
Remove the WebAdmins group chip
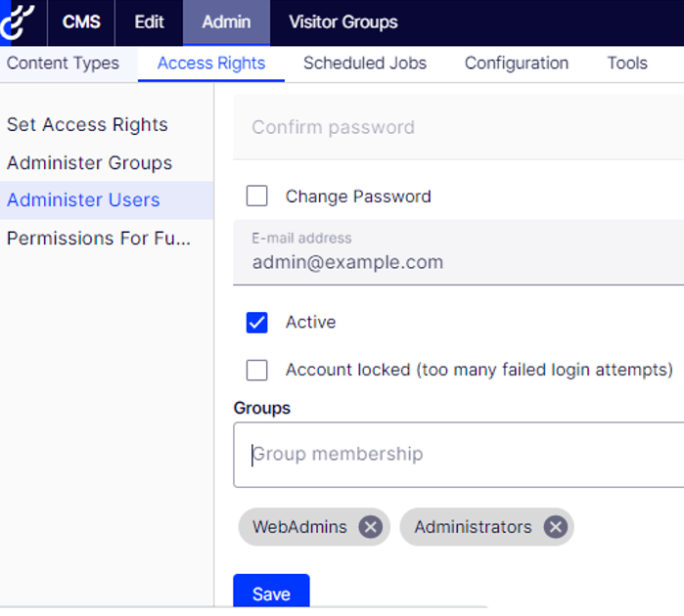[370, 527]
